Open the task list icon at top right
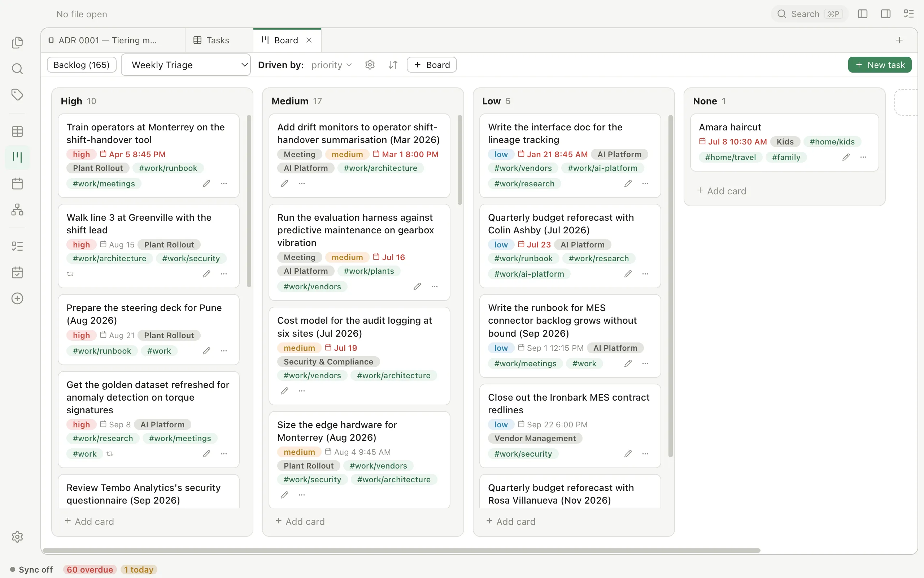Screen dimensions: 924x578 pyautogui.click(x=909, y=14)
